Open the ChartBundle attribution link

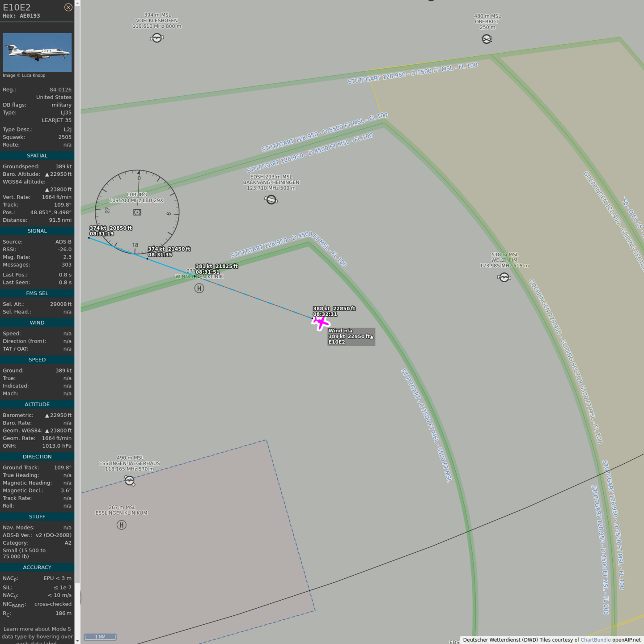595,640
